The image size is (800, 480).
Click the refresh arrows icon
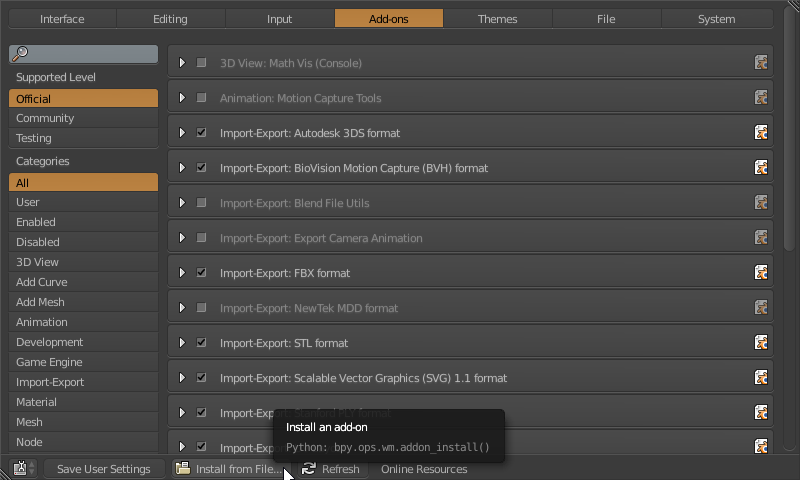[308, 468]
